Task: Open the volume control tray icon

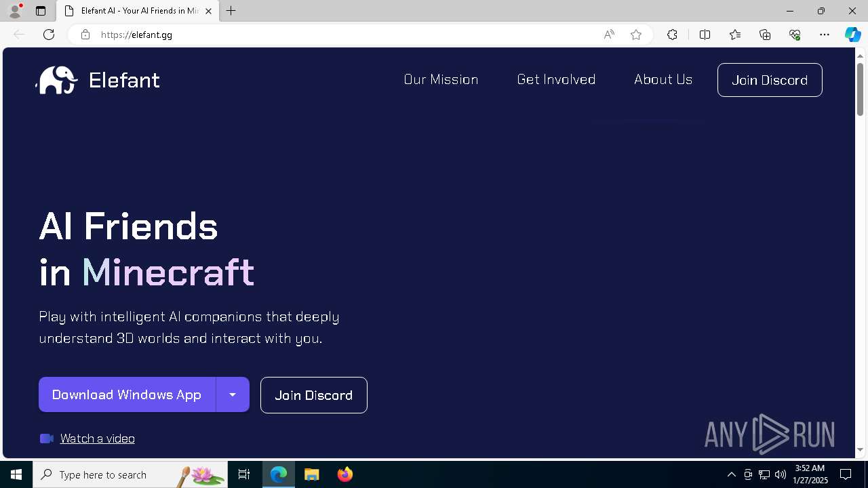Action: click(781, 474)
